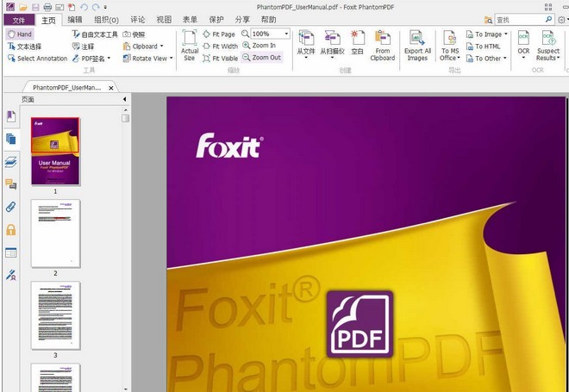The height and width of the screenshot is (392, 569).
Task: Expand the PDF签名 dropdown
Action: (x=109, y=58)
